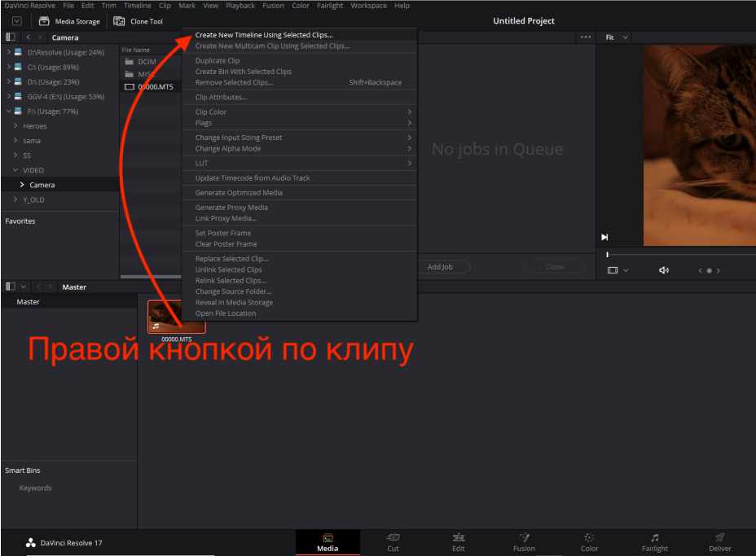The height and width of the screenshot is (556, 756).
Task: Select the Camera folder in tree
Action: [42, 185]
